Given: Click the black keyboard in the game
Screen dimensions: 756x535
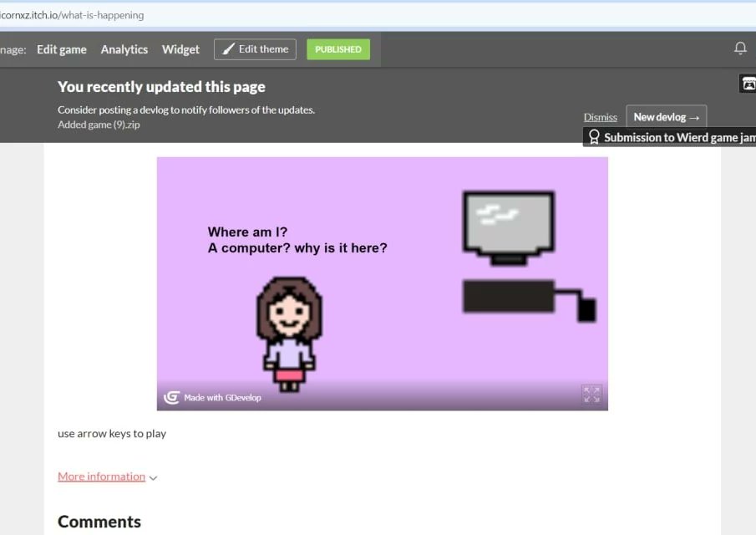Looking at the screenshot, I should coord(509,296).
